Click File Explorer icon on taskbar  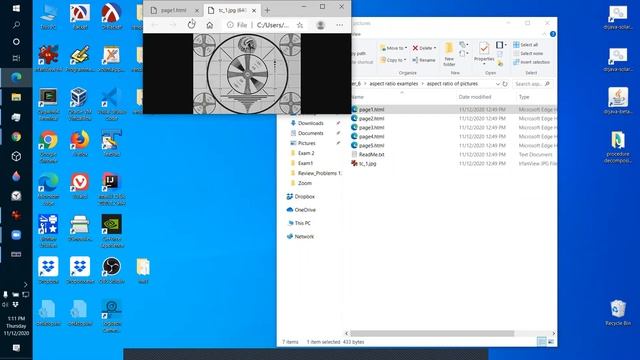point(16,97)
